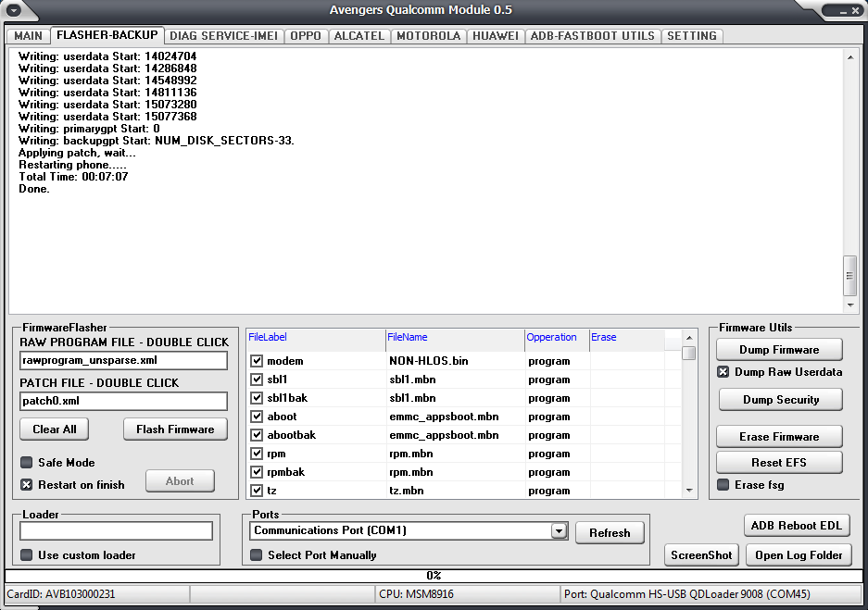Click the Erase column header

tap(626, 337)
